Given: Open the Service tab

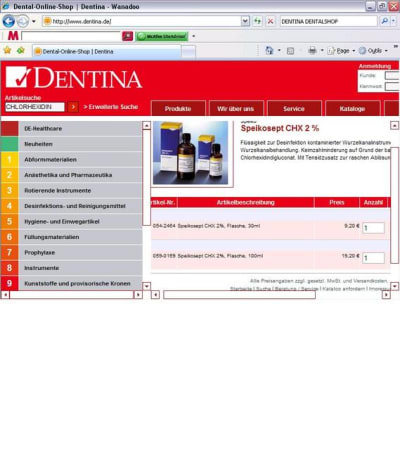Looking at the screenshot, I should point(294,109).
